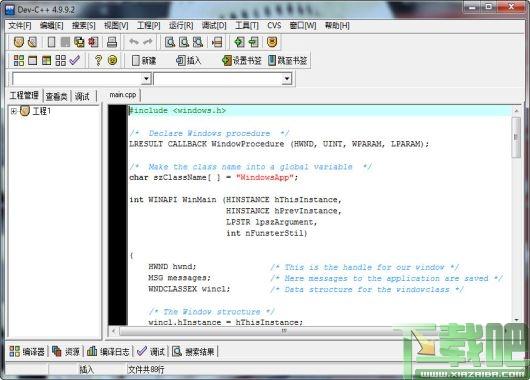Switch to the 查看类 tab

coord(56,96)
